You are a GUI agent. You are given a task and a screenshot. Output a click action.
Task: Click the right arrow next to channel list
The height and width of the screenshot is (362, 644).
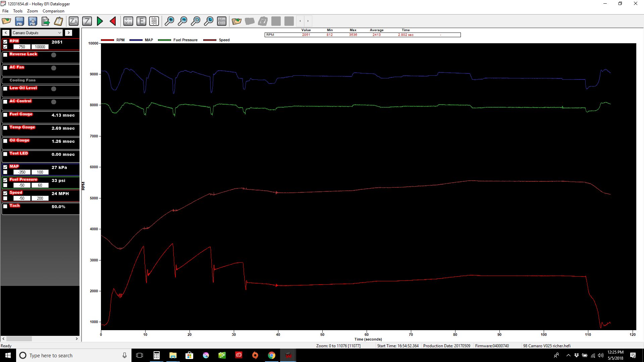[x=68, y=33]
